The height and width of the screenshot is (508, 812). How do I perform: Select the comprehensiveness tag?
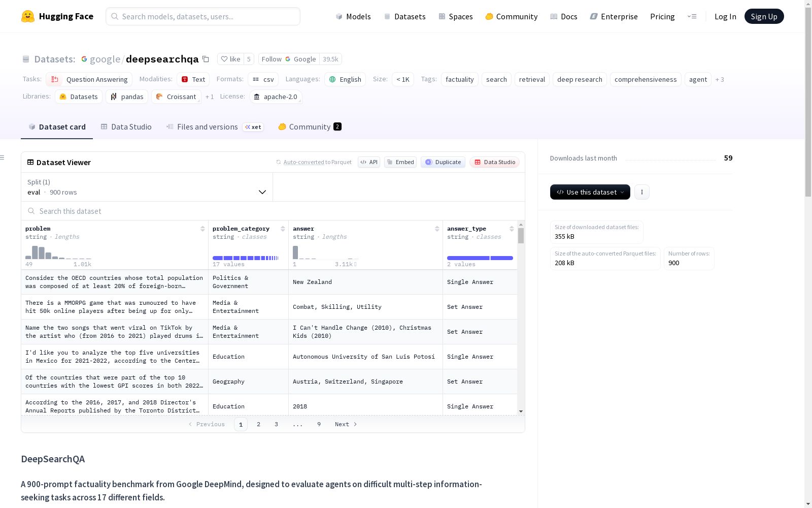(x=646, y=79)
